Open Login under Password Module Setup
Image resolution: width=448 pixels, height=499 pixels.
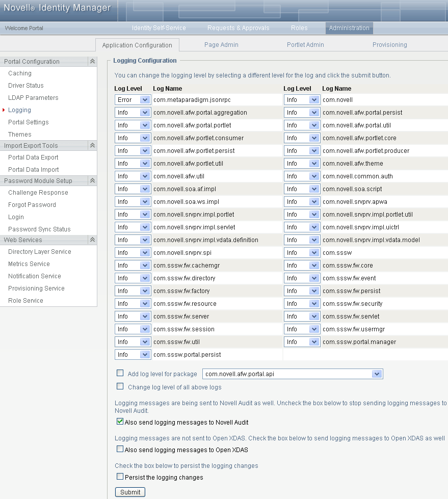click(16, 217)
